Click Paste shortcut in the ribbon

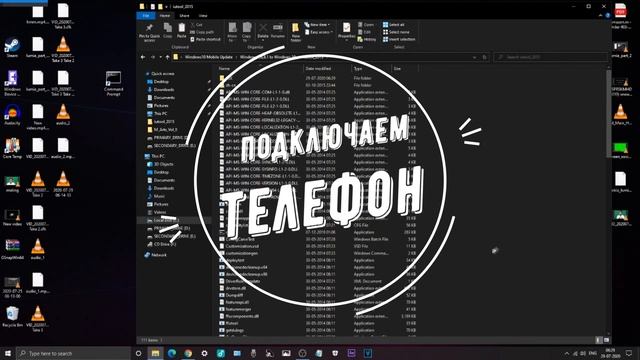(205, 39)
